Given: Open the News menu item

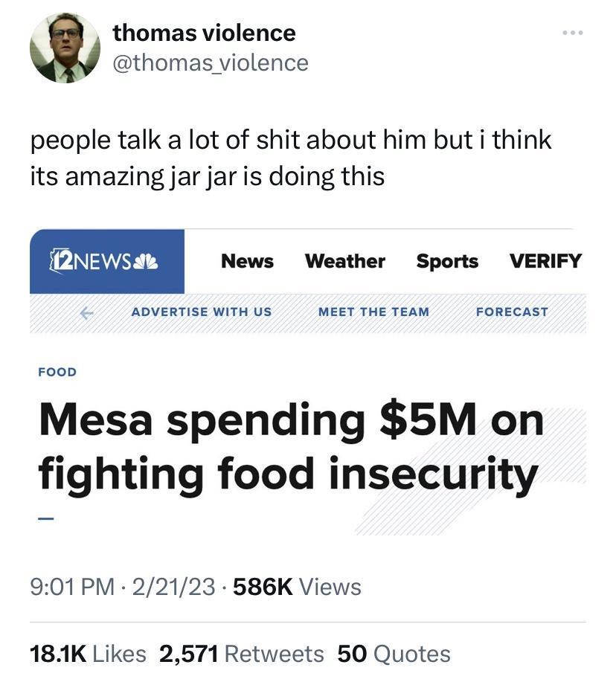Looking at the screenshot, I should [247, 261].
